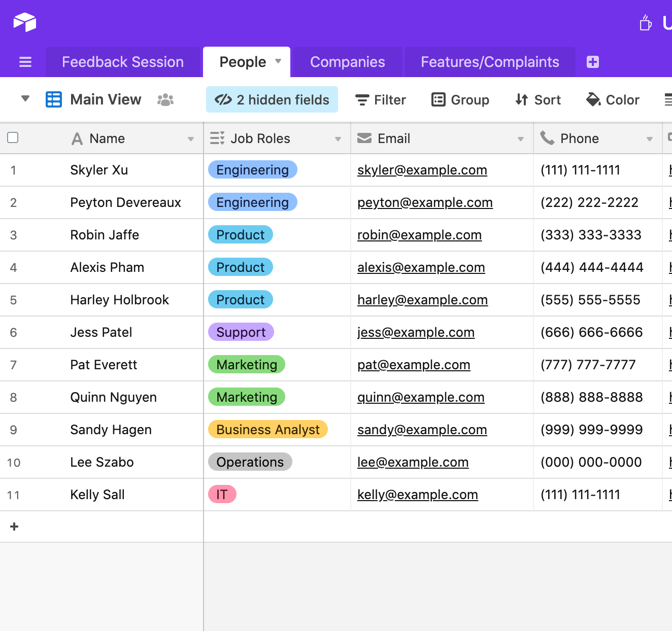
Task: Open the robin@example.com link
Action: tap(420, 235)
